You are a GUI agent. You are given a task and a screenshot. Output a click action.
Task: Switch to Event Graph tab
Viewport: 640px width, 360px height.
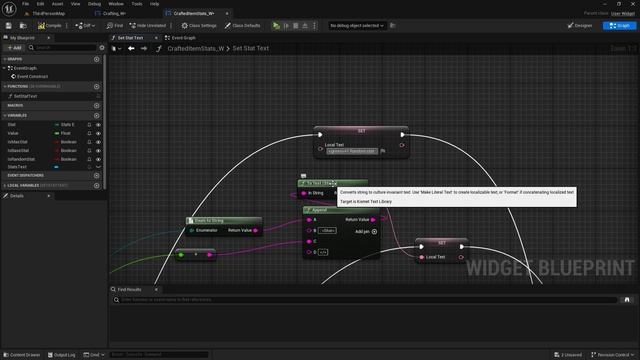point(180,38)
